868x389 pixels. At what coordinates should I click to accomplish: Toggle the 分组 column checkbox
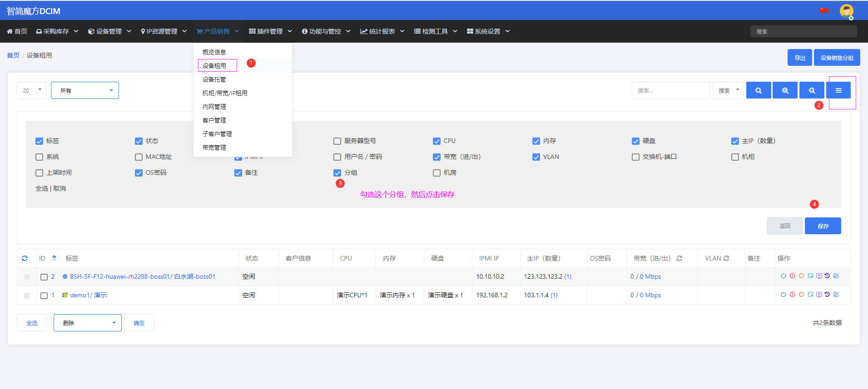pos(337,173)
